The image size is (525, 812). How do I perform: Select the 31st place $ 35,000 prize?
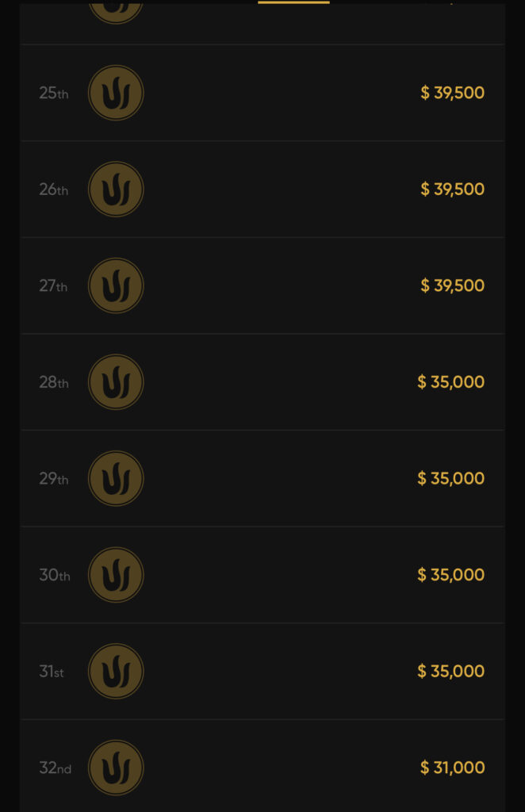450,672
